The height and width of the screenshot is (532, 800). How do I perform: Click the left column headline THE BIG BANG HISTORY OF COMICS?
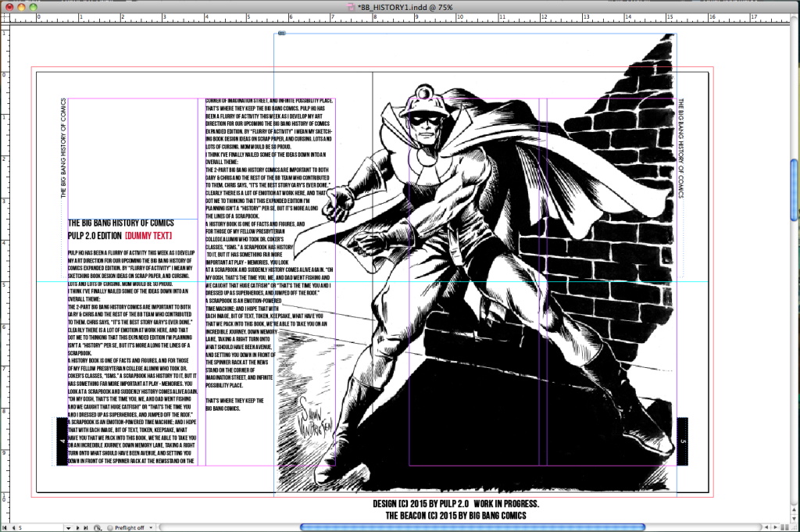[x=121, y=223]
